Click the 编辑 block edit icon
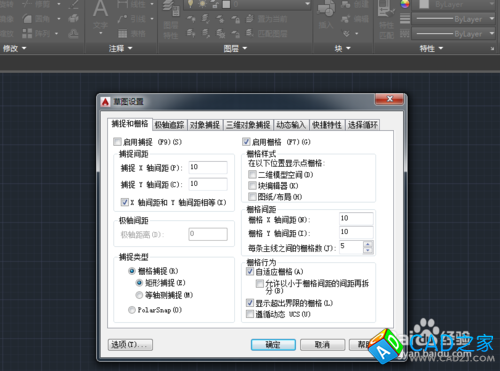Screen dimensions: 500x371 click(355, 19)
